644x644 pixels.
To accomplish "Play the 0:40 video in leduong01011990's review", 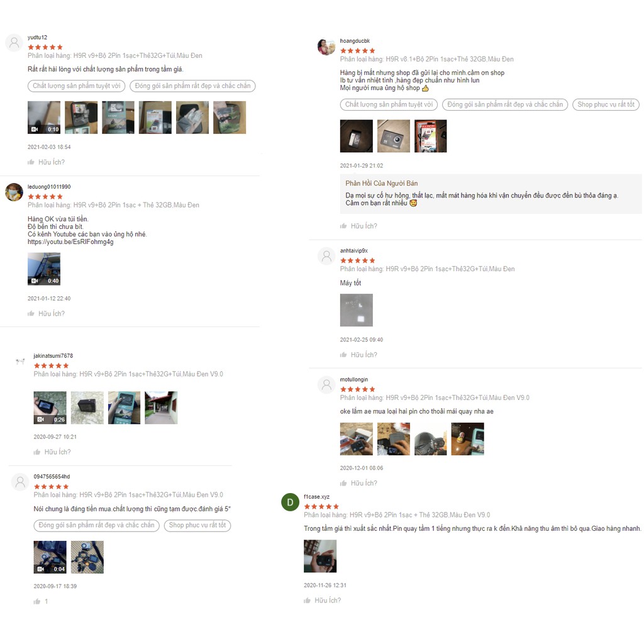I will (x=44, y=269).
